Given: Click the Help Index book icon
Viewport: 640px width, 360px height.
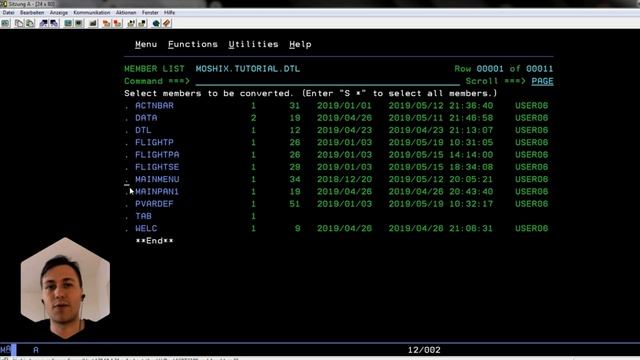Looking at the screenshot, I should (x=167, y=23).
